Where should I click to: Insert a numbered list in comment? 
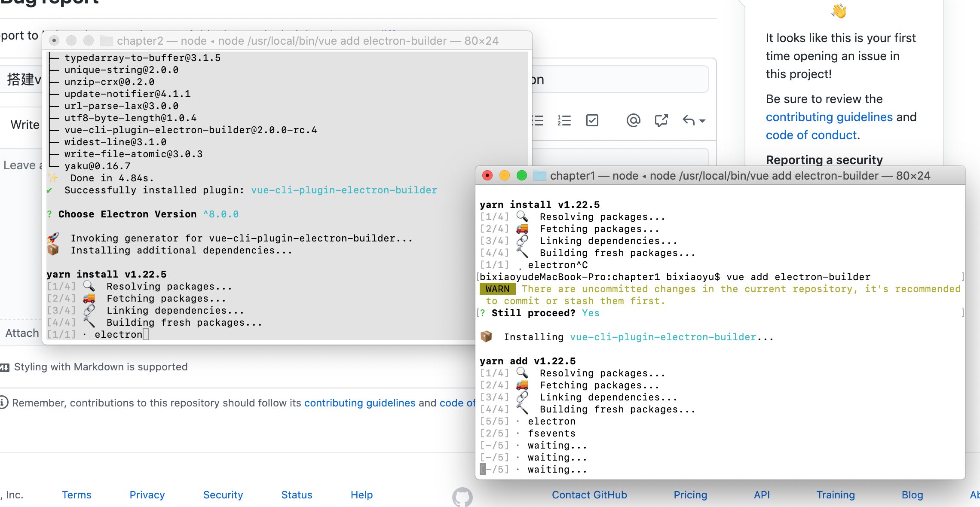coord(564,121)
